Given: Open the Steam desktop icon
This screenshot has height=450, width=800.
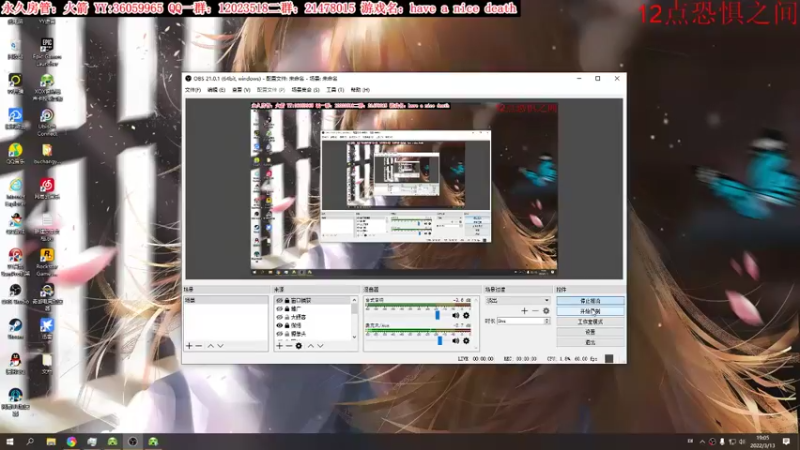Looking at the screenshot, I should 15,329.
